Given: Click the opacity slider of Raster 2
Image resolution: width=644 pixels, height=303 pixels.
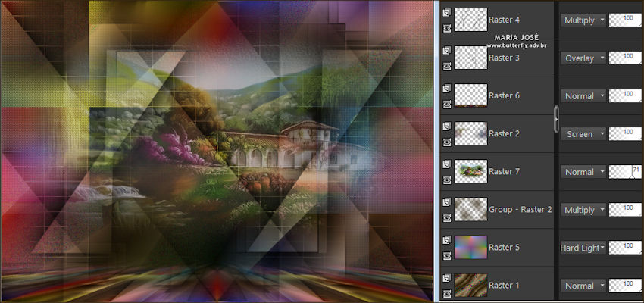Looking at the screenshot, I should click(x=625, y=134).
